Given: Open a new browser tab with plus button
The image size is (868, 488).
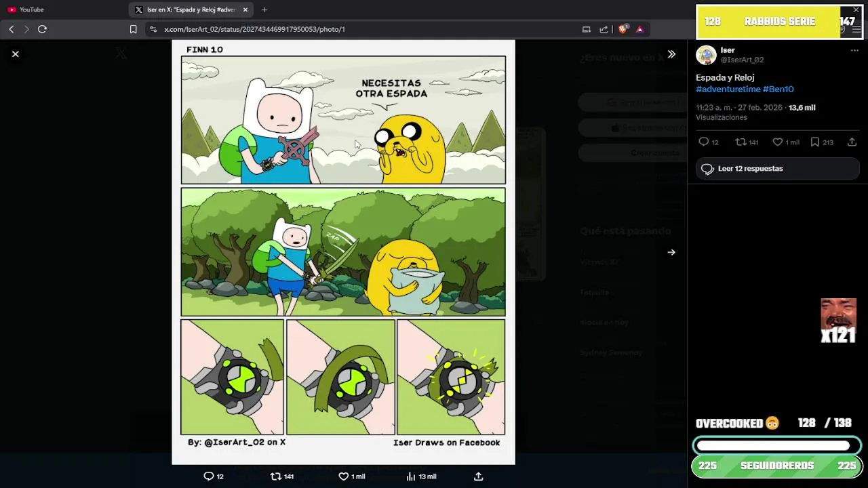Looking at the screenshot, I should (x=264, y=9).
